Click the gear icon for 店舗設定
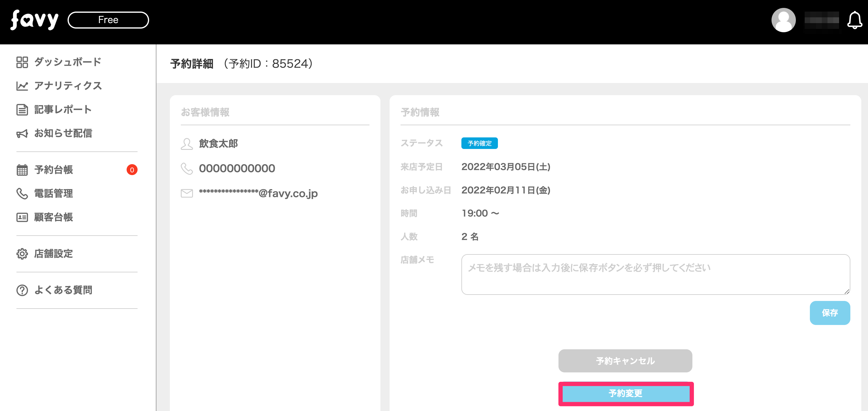Image resolution: width=868 pixels, height=411 pixels. pos(22,254)
